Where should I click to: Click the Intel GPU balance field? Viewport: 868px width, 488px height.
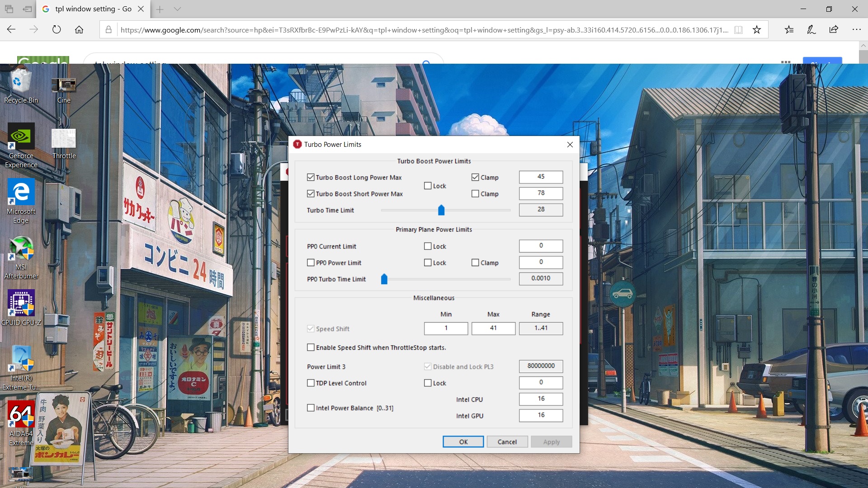[541, 415]
